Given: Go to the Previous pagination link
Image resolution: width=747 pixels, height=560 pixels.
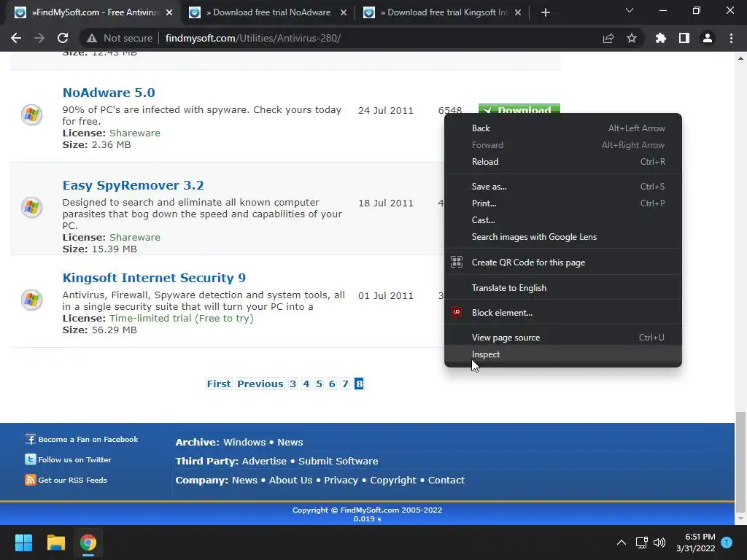Looking at the screenshot, I should (260, 384).
